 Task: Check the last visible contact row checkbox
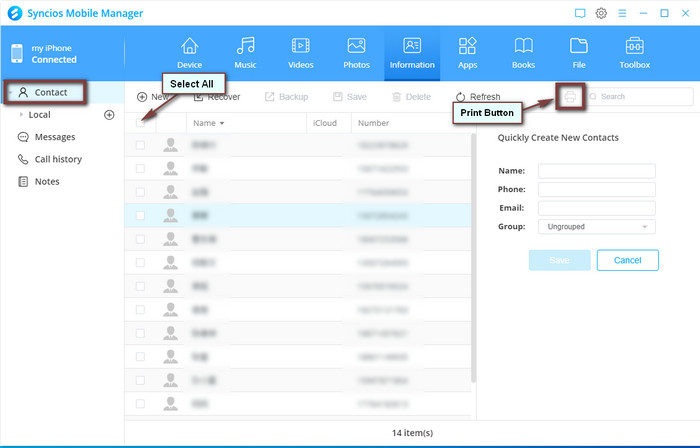140,404
